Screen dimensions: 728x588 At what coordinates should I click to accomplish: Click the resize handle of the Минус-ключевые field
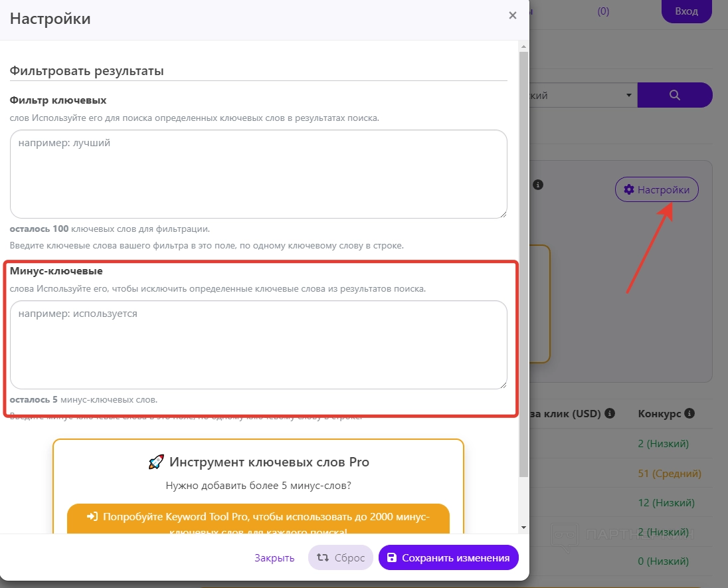(x=503, y=385)
